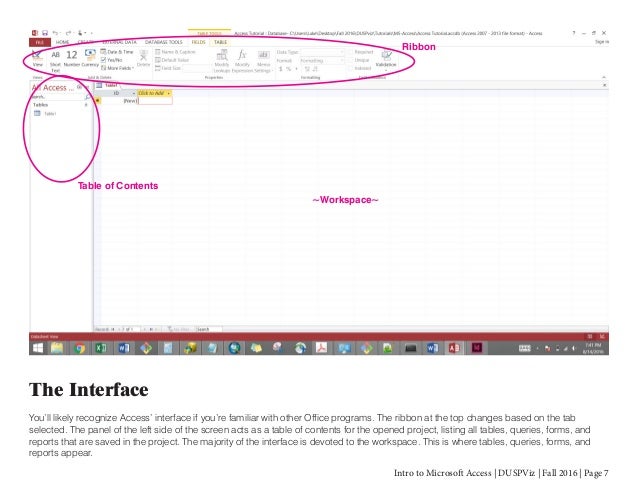
Task: Switch to the FIELDS tab
Action: click(x=199, y=42)
